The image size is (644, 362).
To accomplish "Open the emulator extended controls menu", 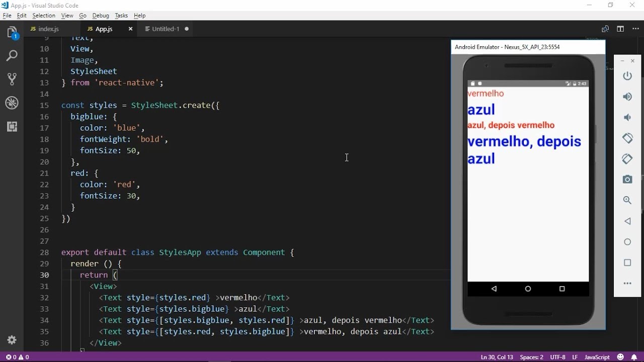I will pyautogui.click(x=627, y=284).
